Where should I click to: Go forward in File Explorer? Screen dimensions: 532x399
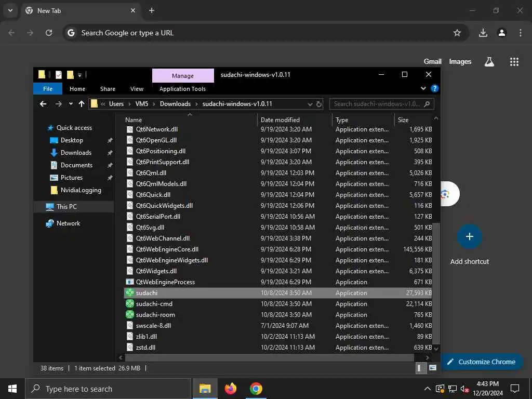(x=58, y=104)
